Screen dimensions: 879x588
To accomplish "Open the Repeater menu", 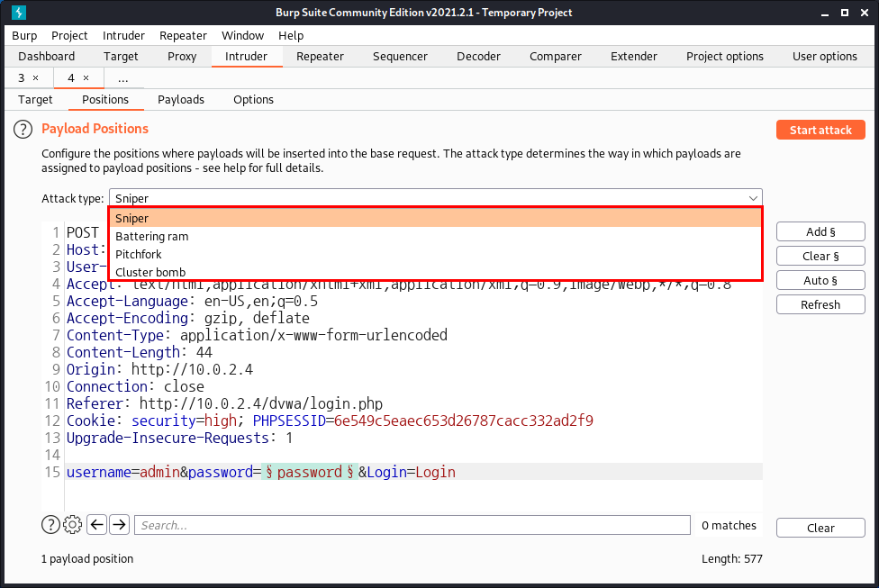I will (184, 35).
